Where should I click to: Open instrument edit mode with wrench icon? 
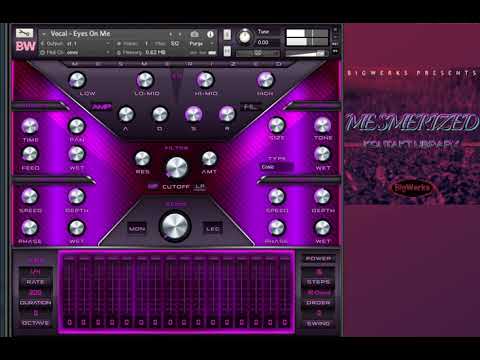[24, 33]
